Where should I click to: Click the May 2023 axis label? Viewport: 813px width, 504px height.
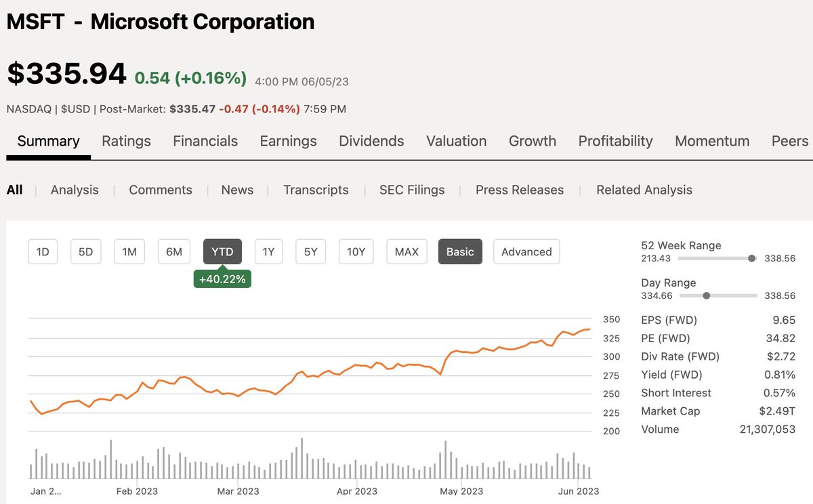[462, 491]
